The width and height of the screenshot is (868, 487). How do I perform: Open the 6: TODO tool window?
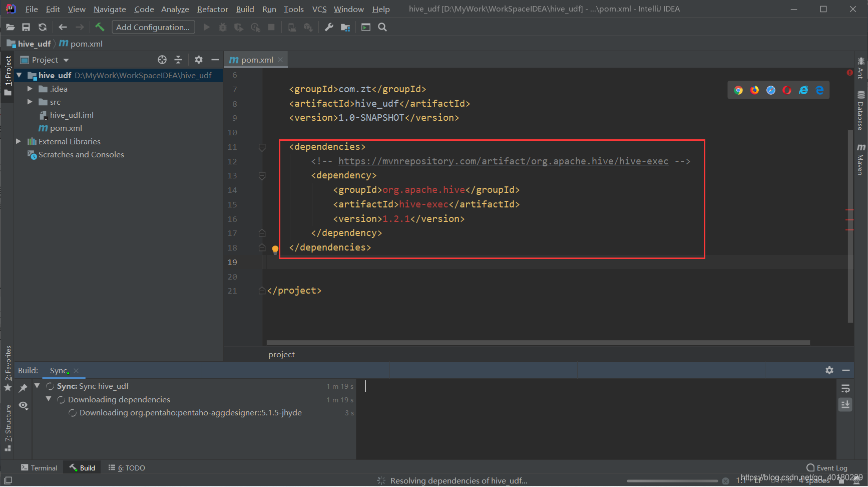click(127, 467)
